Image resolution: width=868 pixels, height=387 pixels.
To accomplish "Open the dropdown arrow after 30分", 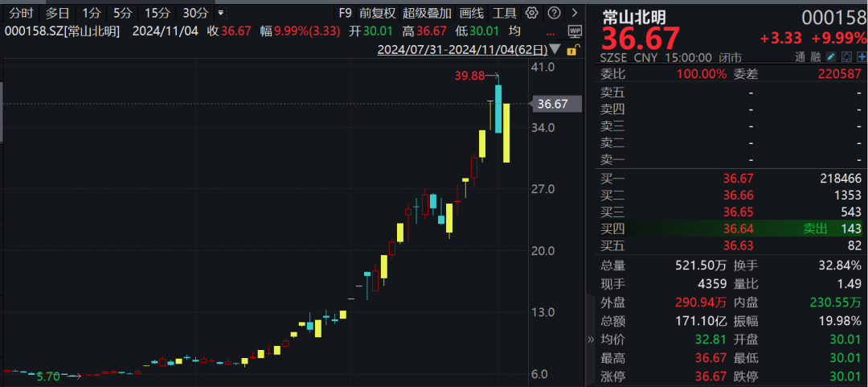I will coord(221,13).
